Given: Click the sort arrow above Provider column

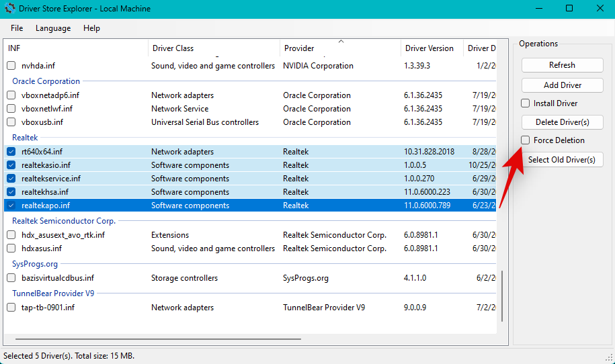Looking at the screenshot, I should pos(341,42).
